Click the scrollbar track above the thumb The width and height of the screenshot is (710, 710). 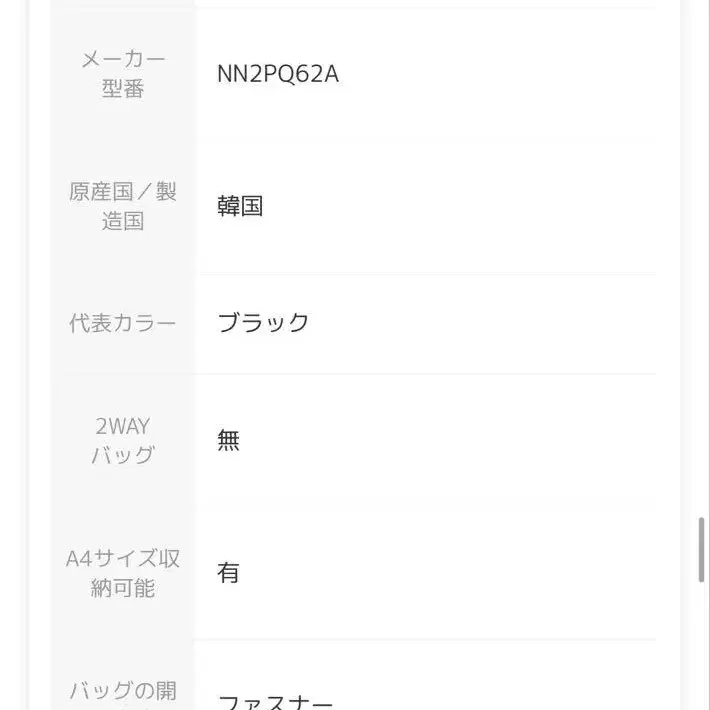701,258
